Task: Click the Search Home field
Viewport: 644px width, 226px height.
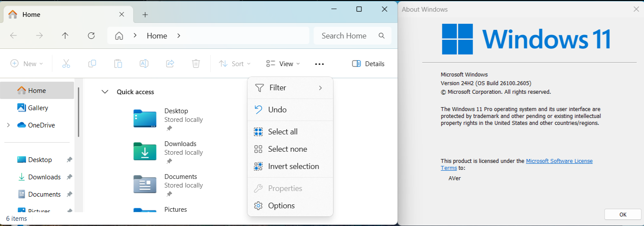Action: click(352, 36)
